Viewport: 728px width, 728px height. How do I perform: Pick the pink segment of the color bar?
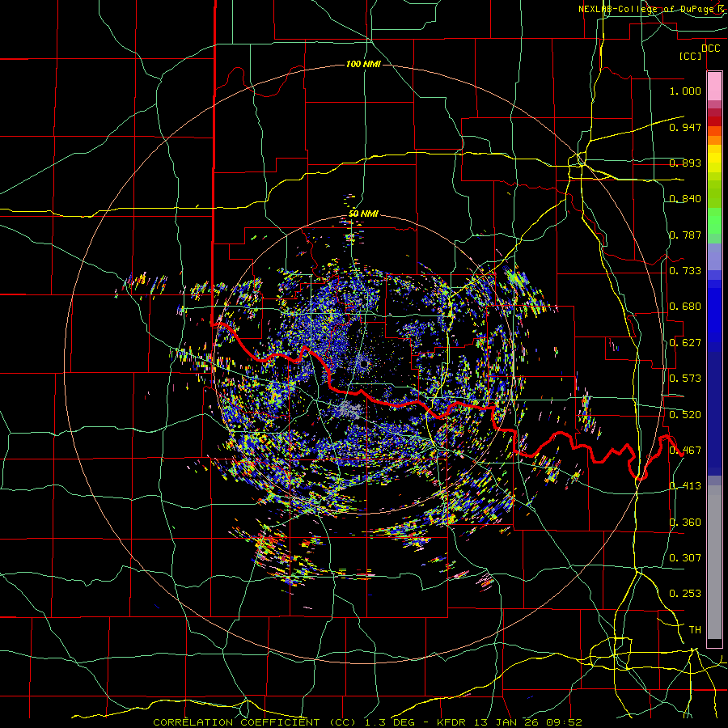point(714,86)
